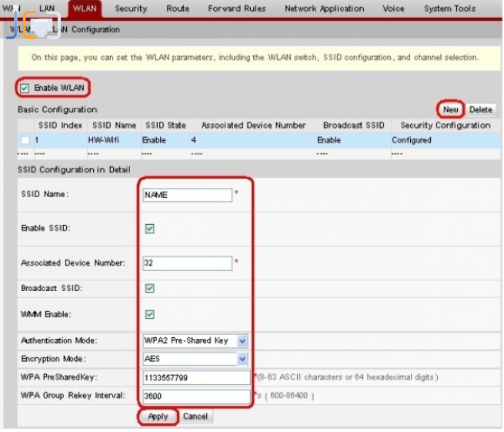This screenshot has width=504, height=432.
Task: Focus the SSID Name input field
Action: click(187, 195)
